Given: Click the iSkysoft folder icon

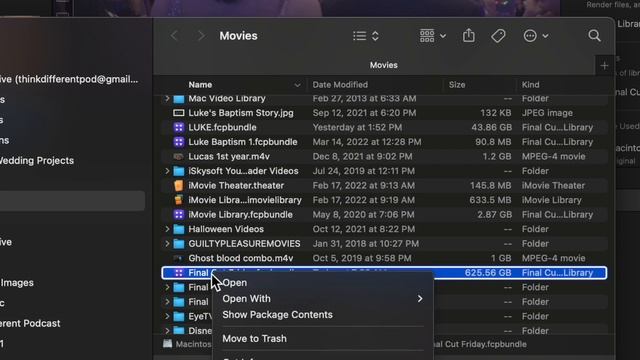Looking at the screenshot, I should (179, 171).
